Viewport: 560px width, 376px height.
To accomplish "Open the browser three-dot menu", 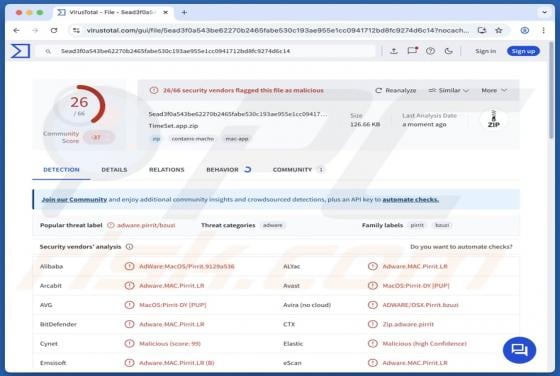I will tap(543, 31).
